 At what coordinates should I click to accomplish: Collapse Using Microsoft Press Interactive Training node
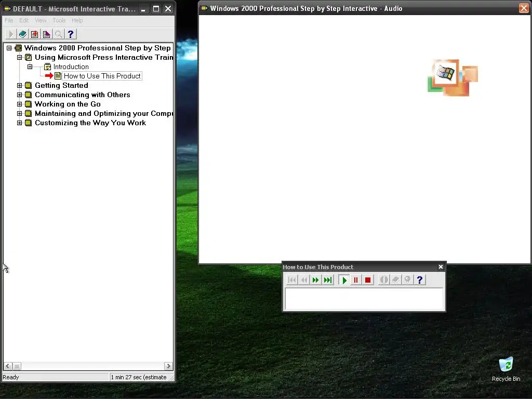point(19,57)
